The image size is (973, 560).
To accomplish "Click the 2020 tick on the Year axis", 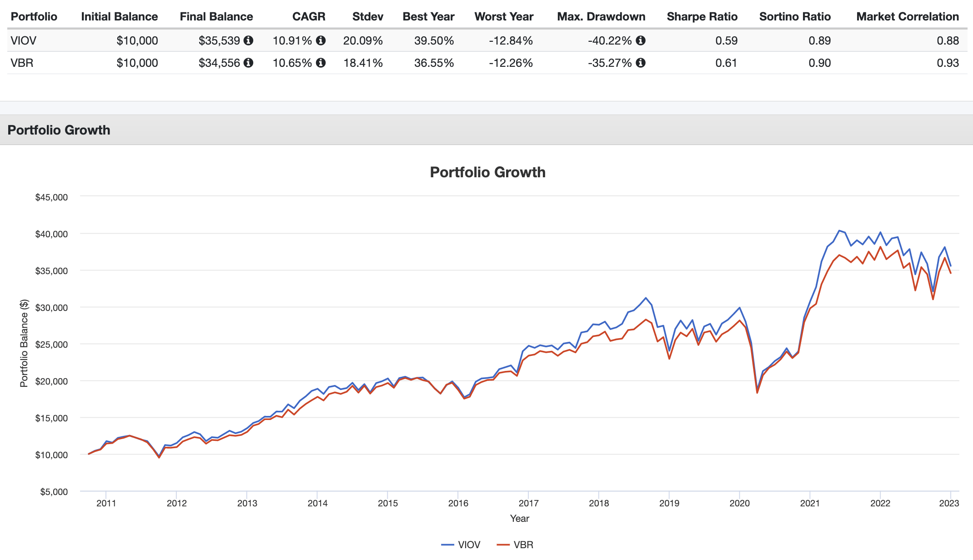I will [x=739, y=503].
